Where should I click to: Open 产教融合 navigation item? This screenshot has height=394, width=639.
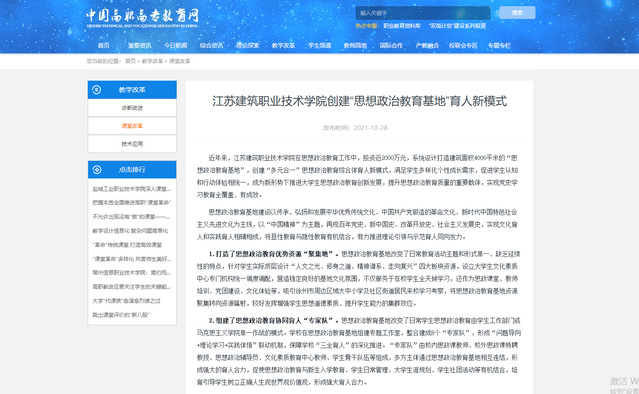point(427,45)
